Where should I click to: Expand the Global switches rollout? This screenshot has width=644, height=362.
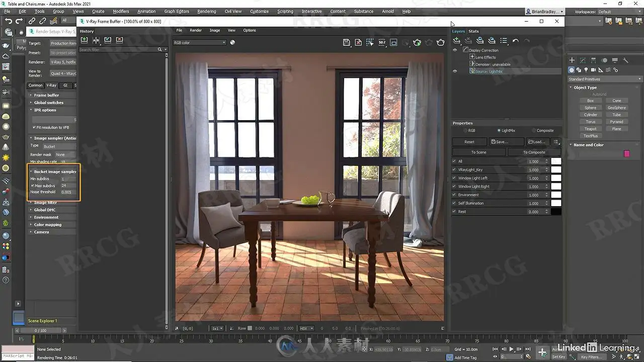pyautogui.click(x=48, y=103)
